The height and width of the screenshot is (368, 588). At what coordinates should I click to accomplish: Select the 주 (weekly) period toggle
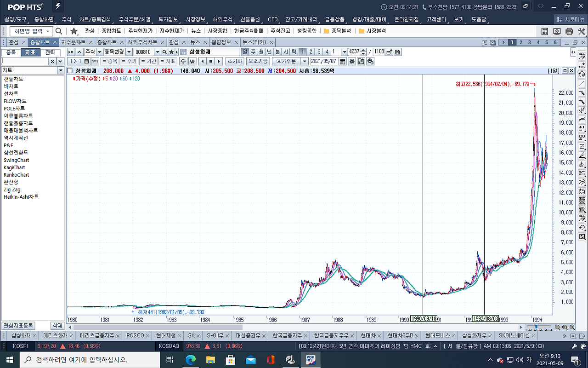[x=253, y=52]
